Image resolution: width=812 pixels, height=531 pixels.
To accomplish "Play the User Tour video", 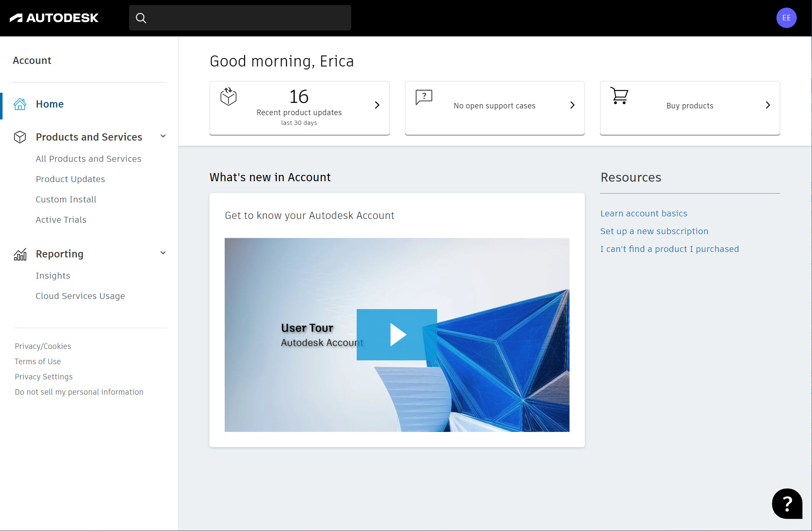I will coord(397,335).
